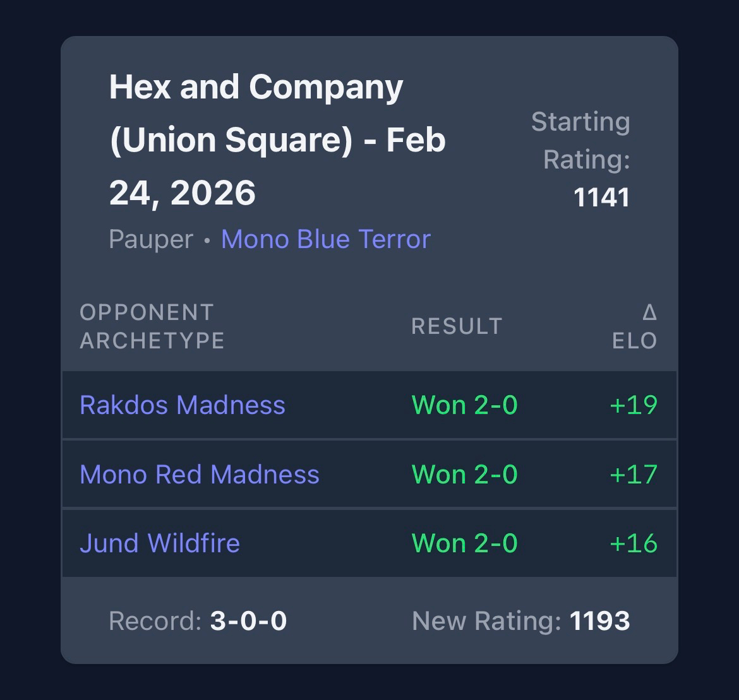The image size is (739, 700).
Task: Click the +19 Elo change value
Action: (634, 405)
